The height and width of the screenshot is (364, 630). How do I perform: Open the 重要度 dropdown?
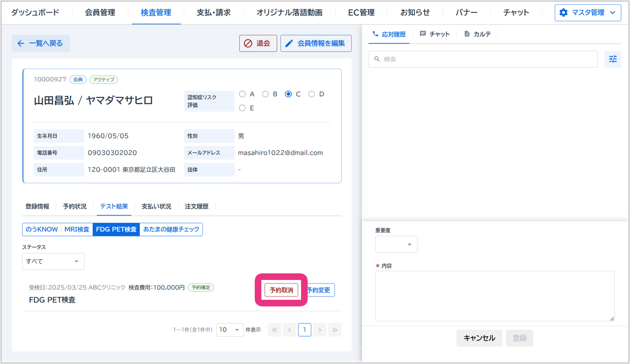pos(396,245)
